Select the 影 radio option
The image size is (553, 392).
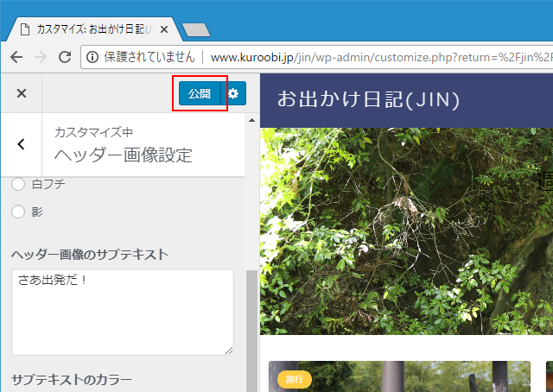pos(18,212)
